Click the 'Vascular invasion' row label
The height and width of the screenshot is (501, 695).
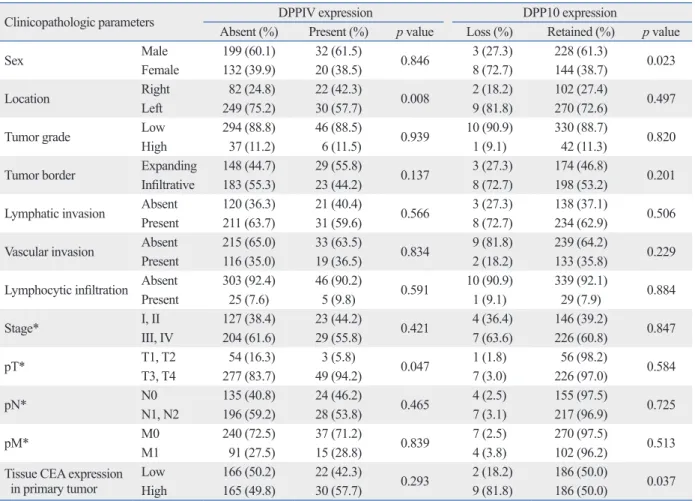[49, 252]
